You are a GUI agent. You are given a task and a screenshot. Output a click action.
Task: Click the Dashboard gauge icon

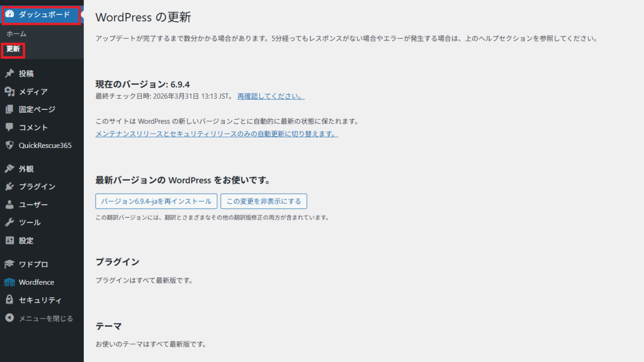10,14
